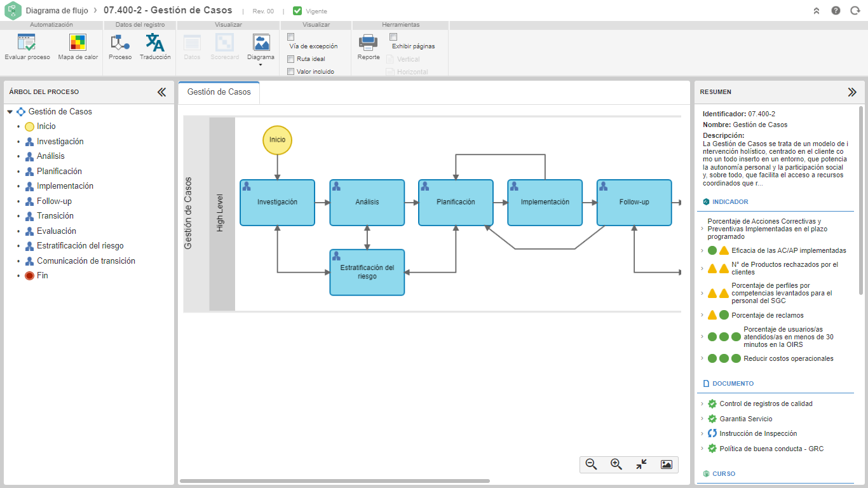Select Follow-up in the process tree

click(54, 201)
